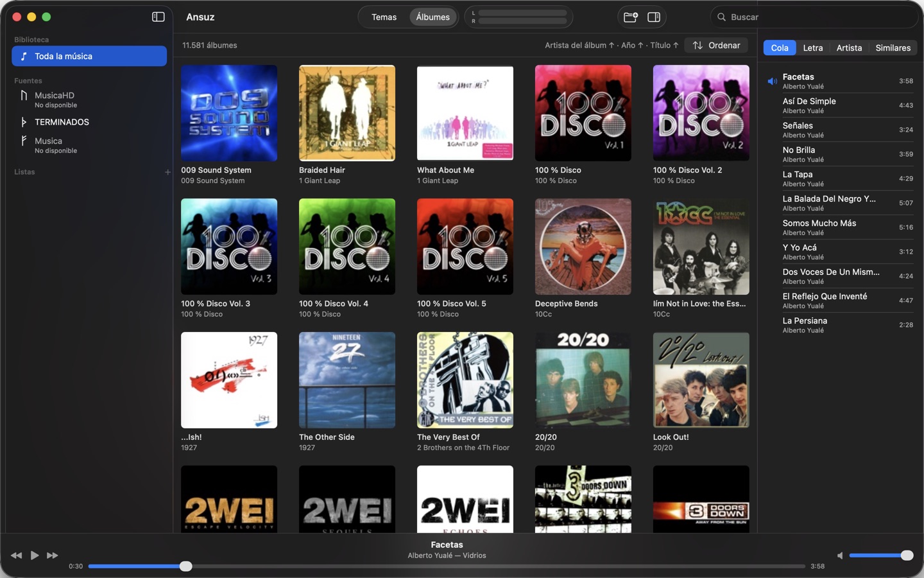The height and width of the screenshot is (578, 924).
Task: Mute using the volume speaker icon
Action: 840,556
